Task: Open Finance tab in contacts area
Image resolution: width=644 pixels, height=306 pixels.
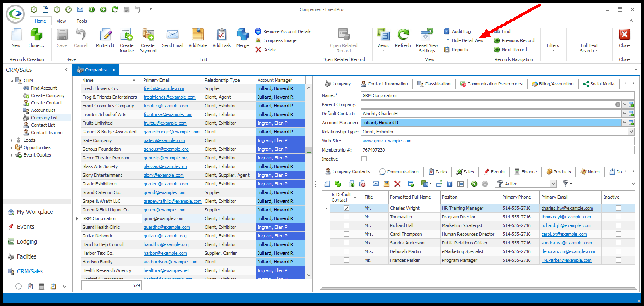Action: (x=525, y=172)
